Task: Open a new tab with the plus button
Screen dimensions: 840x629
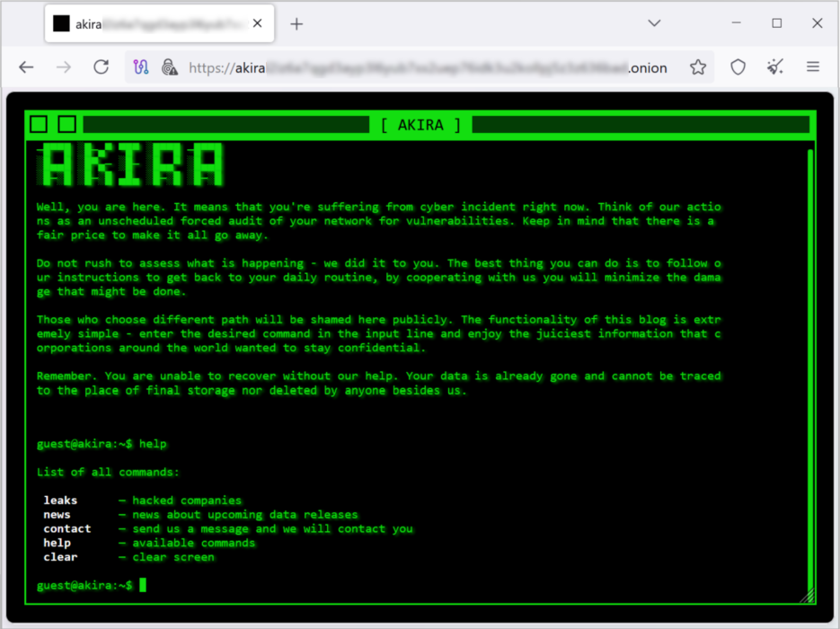Action: tap(296, 23)
